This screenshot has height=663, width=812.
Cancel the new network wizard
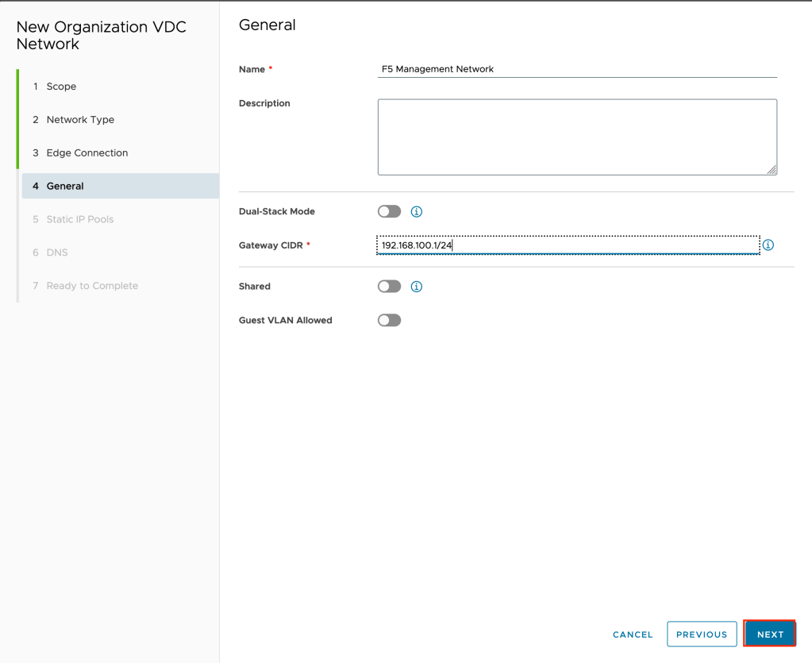pyautogui.click(x=633, y=634)
